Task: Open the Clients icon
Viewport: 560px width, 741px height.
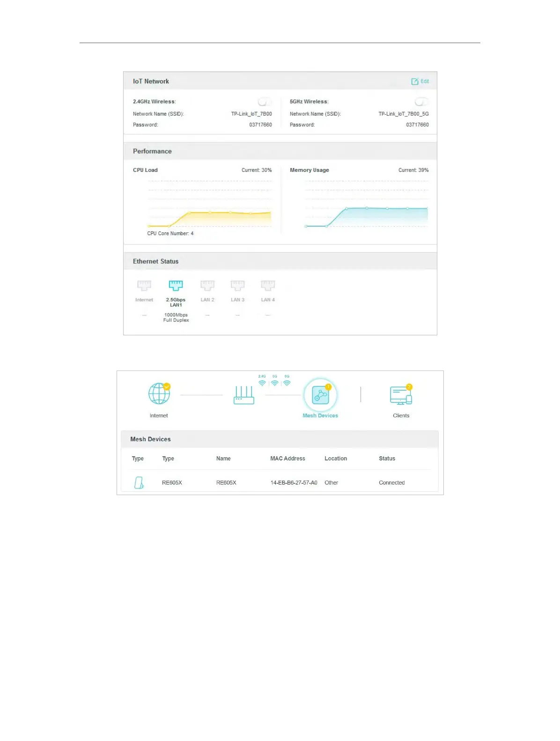Action: click(401, 395)
